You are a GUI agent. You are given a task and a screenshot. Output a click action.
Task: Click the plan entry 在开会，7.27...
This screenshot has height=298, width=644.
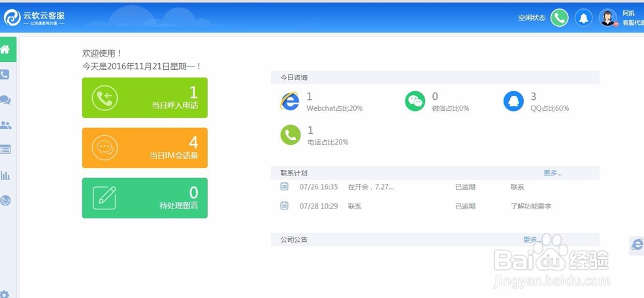click(371, 187)
